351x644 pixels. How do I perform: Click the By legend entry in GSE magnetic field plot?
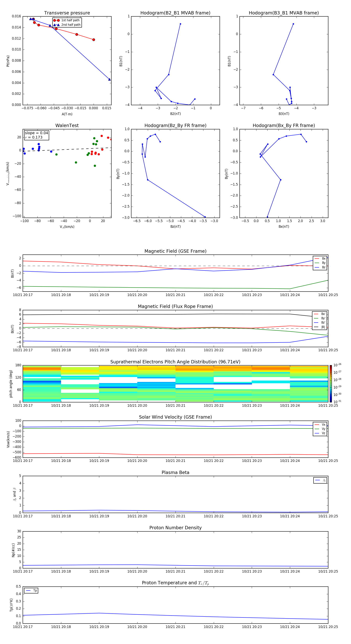tap(320, 263)
